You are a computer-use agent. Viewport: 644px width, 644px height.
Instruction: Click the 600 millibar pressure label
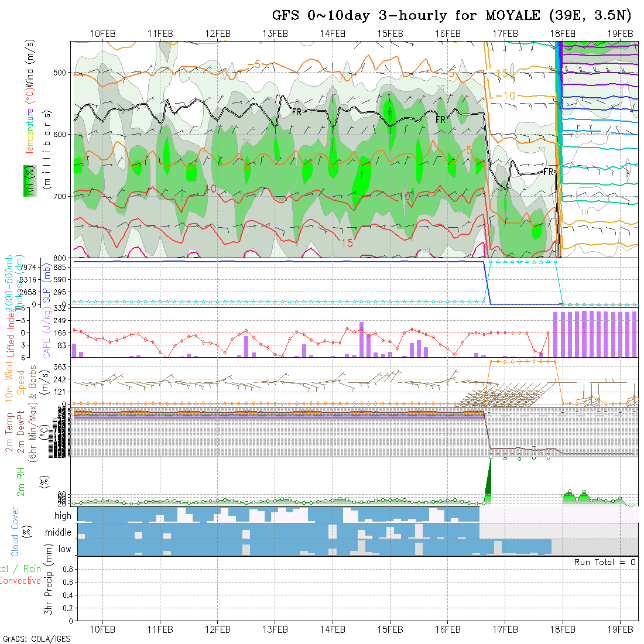coord(60,134)
